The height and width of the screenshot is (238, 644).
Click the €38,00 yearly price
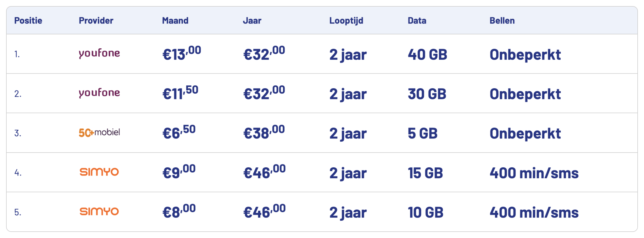[264, 133]
